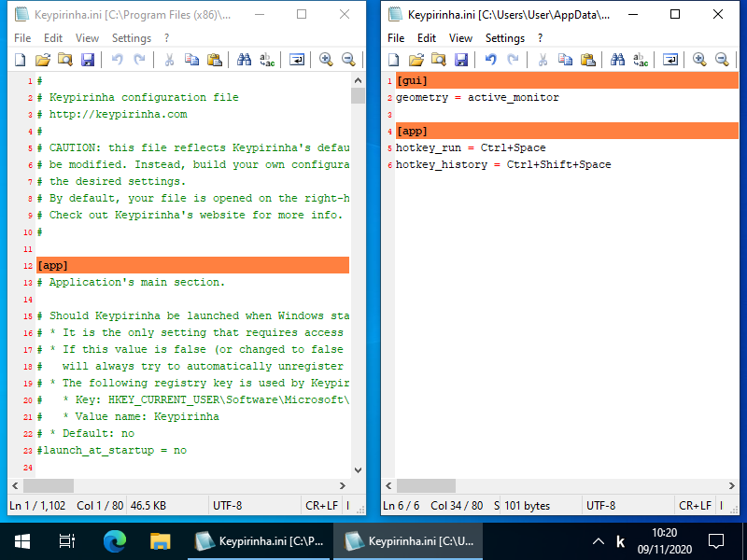The image size is (747, 560).
Task: Click '101 bytes' in right status bar
Action: [x=528, y=506]
